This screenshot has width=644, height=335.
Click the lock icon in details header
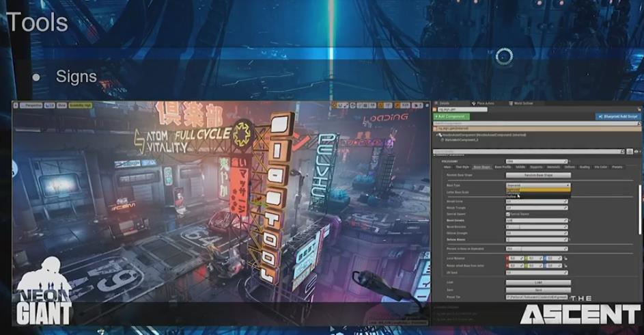[x=639, y=109]
